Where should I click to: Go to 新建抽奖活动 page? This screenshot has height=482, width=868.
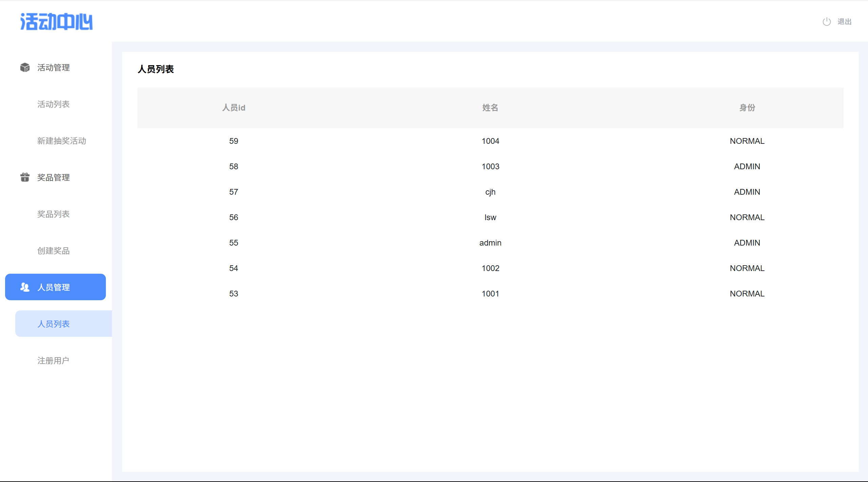pyautogui.click(x=61, y=141)
